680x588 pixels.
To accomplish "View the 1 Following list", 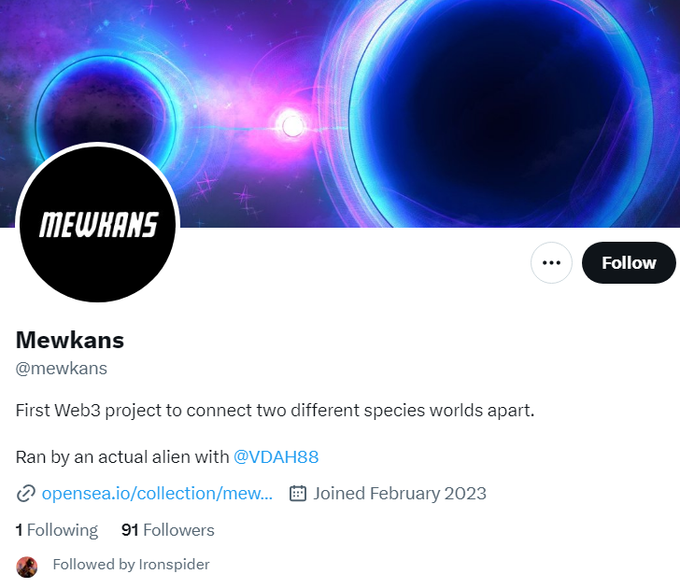I will click(x=57, y=530).
